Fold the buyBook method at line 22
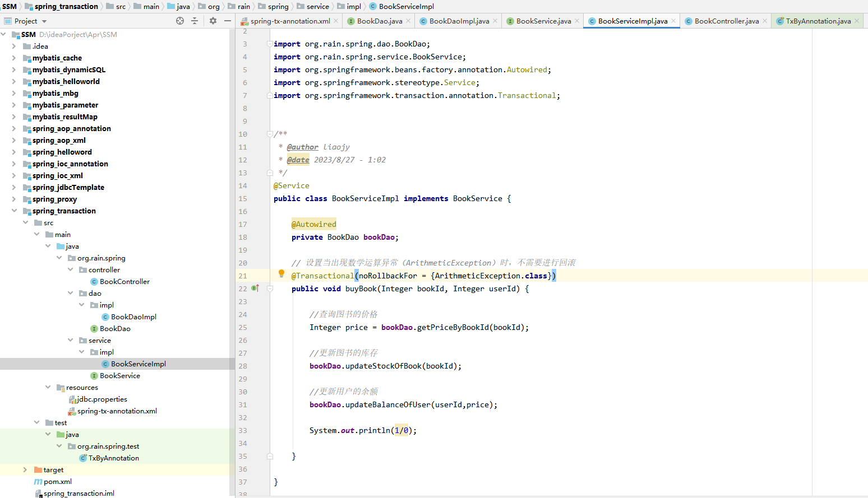The image size is (868, 498). point(270,288)
